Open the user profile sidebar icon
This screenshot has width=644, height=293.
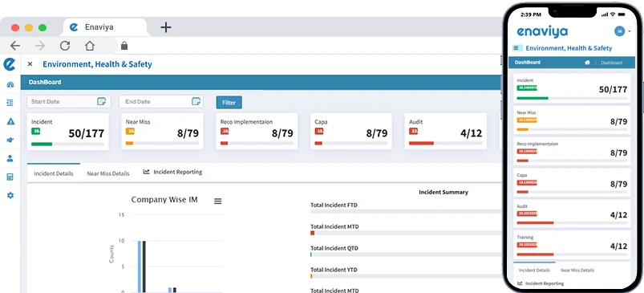pos(10,158)
